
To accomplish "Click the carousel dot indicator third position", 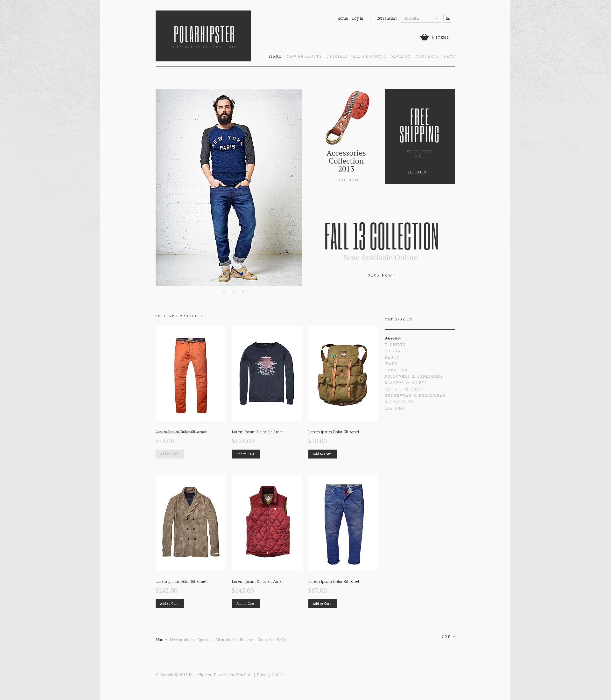I will [242, 291].
